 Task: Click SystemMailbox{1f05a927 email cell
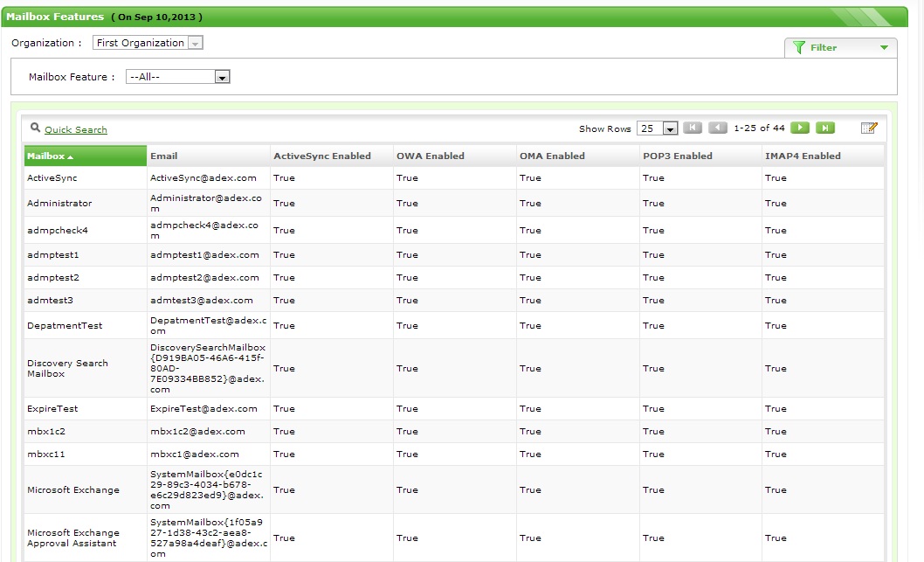[209, 538]
